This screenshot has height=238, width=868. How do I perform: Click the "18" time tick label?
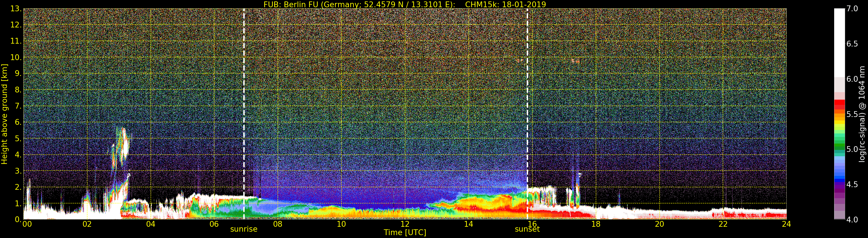pyautogui.click(x=596, y=224)
